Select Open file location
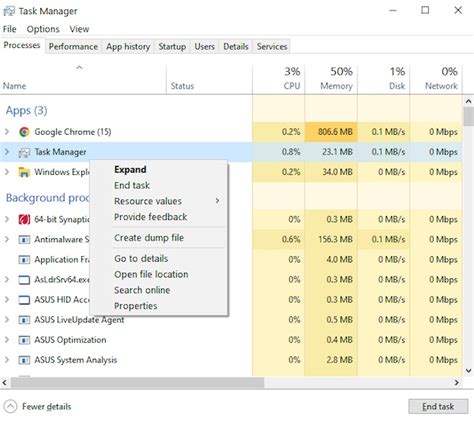Image resolution: width=474 pixels, height=421 pixels. (x=159, y=274)
